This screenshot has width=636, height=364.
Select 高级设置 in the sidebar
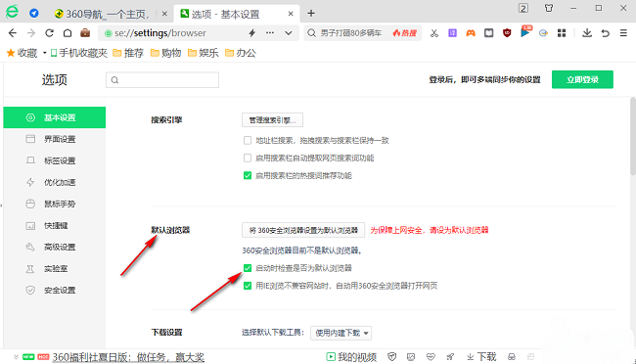coord(55,248)
